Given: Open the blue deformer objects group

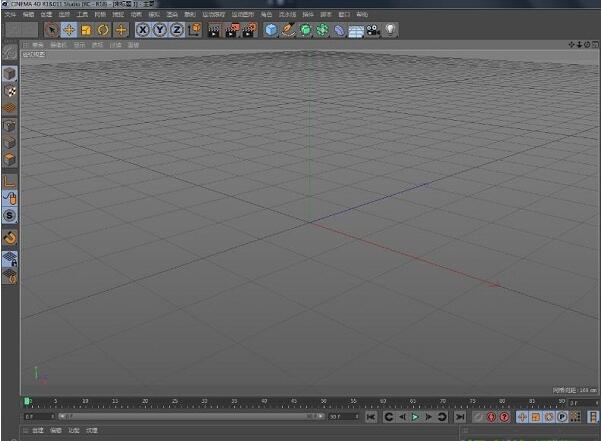Looking at the screenshot, I should coord(339,30).
